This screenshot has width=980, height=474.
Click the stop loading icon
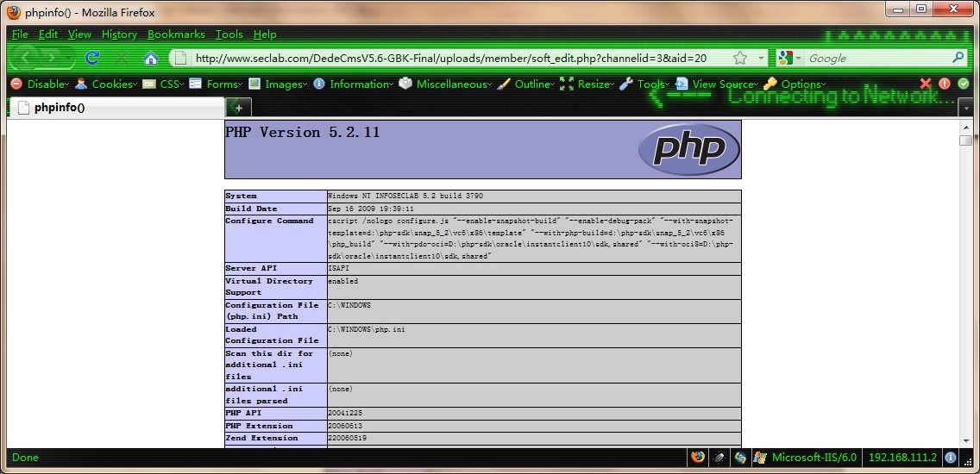coord(122,58)
